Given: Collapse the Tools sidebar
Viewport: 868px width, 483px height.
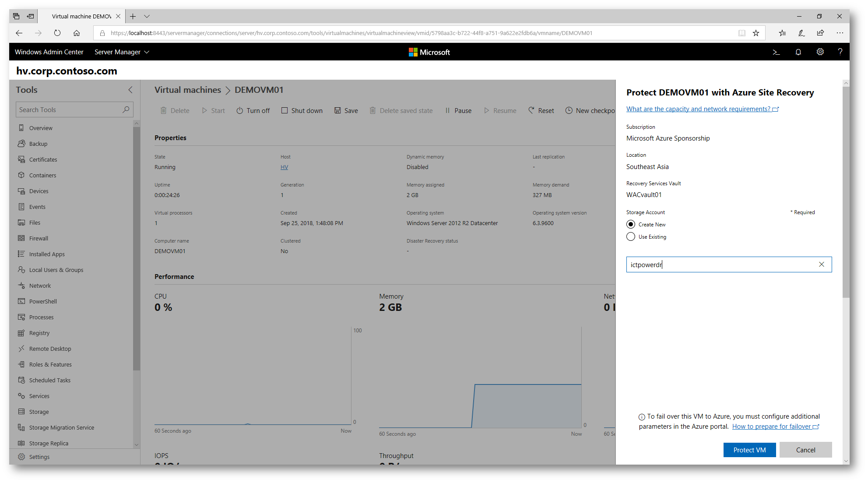Looking at the screenshot, I should tap(130, 90).
